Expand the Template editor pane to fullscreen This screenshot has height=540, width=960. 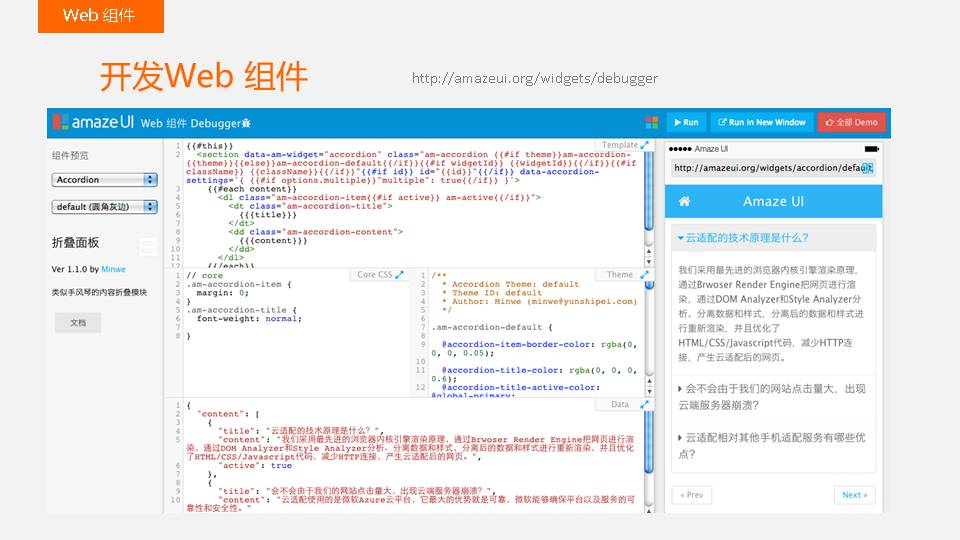(x=645, y=146)
